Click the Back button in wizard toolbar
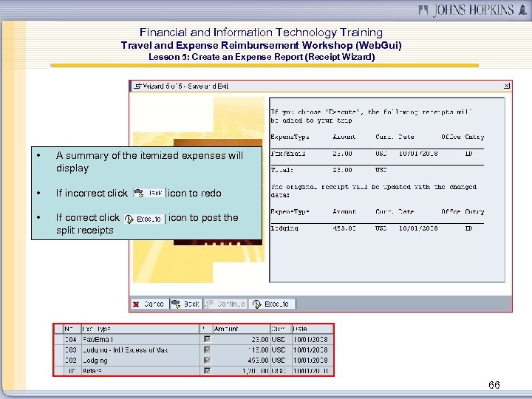Viewport: 532px width, 399px height. click(x=186, y=304)
